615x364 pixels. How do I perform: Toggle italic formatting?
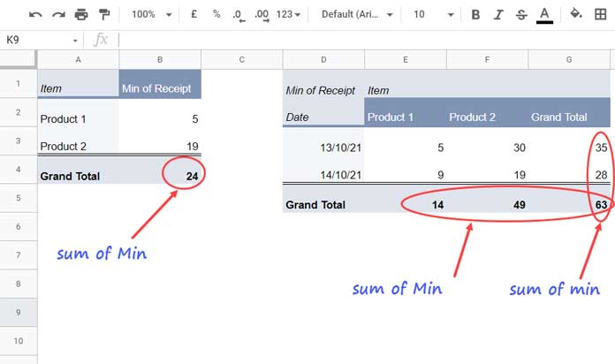click(x=498, y=15)
